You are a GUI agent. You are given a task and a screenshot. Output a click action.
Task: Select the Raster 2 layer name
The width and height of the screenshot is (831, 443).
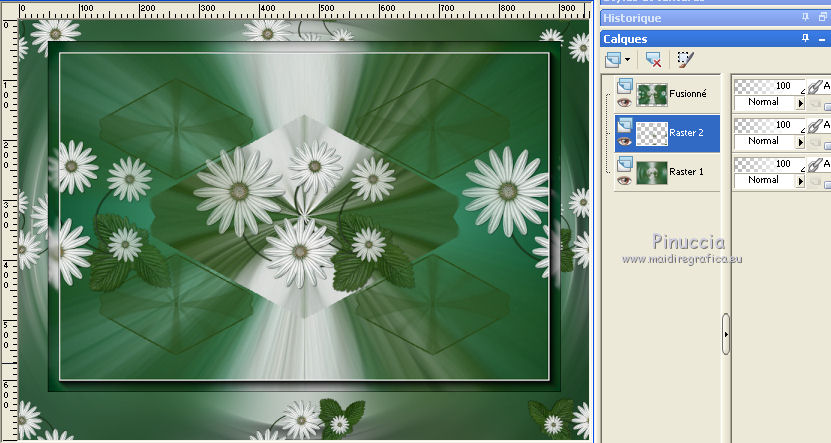click(686, 133)
